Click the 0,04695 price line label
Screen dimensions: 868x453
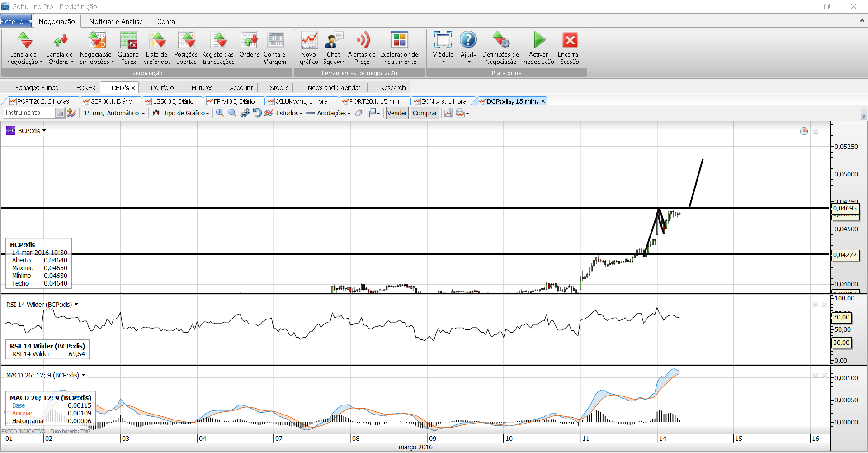[845, 209]
